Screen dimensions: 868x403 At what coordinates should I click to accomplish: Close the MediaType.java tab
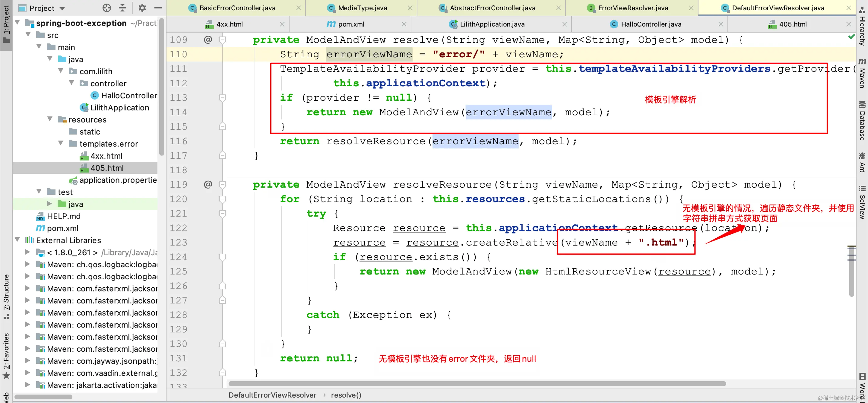point(410,8)
